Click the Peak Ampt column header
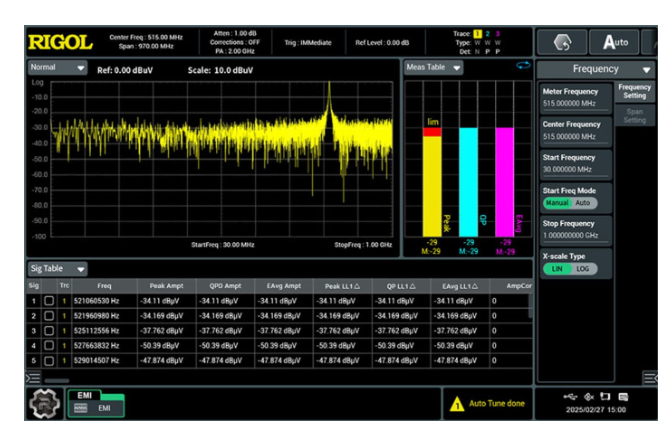 click(x=166, y=286)
